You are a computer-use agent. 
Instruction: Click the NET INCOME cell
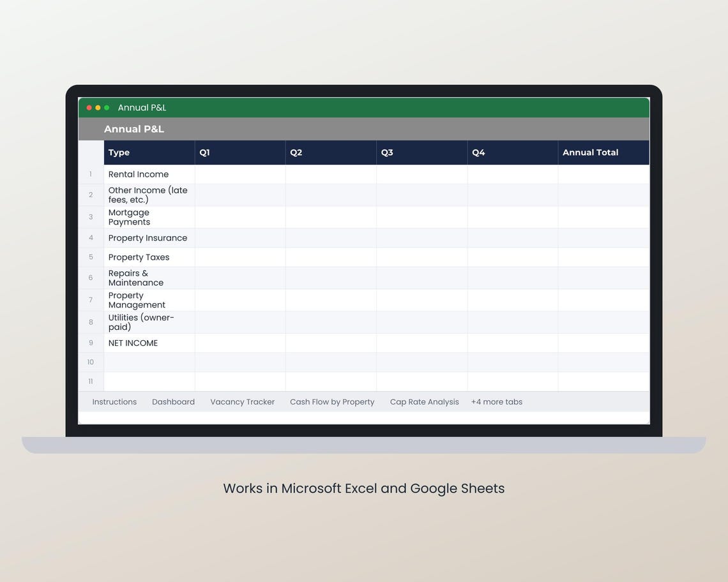point(149,343)
